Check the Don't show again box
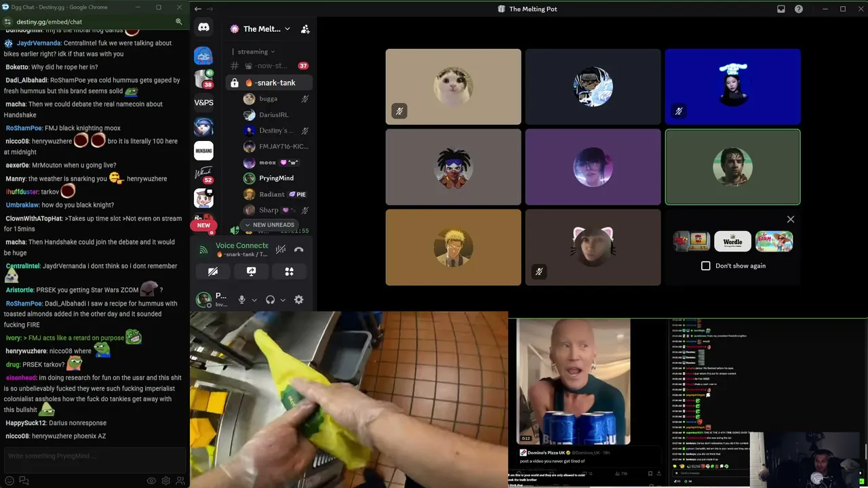This screenshot has height=488, width=868. point(706,266)
